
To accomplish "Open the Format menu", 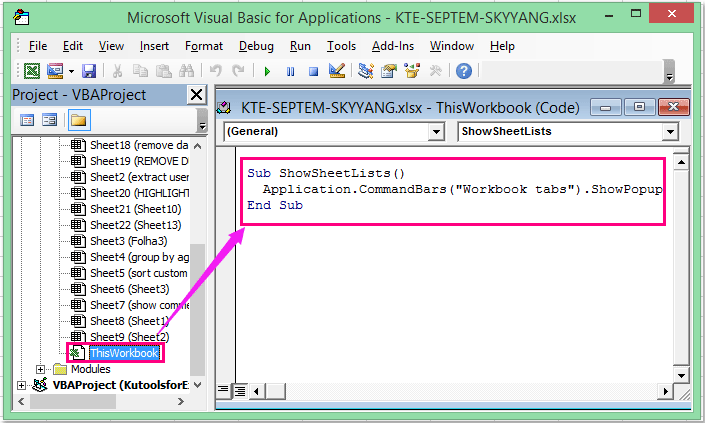I will (204, 46).
